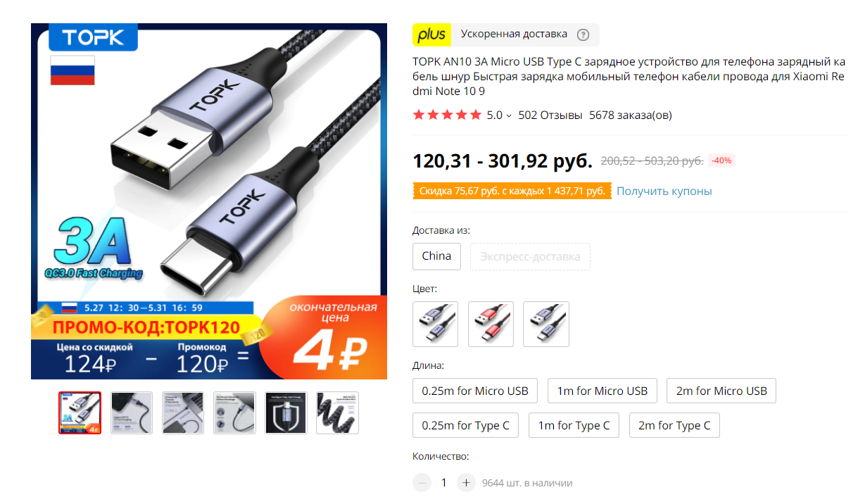
Task: Select 1m for Type C length
Action: pos(574,425)
